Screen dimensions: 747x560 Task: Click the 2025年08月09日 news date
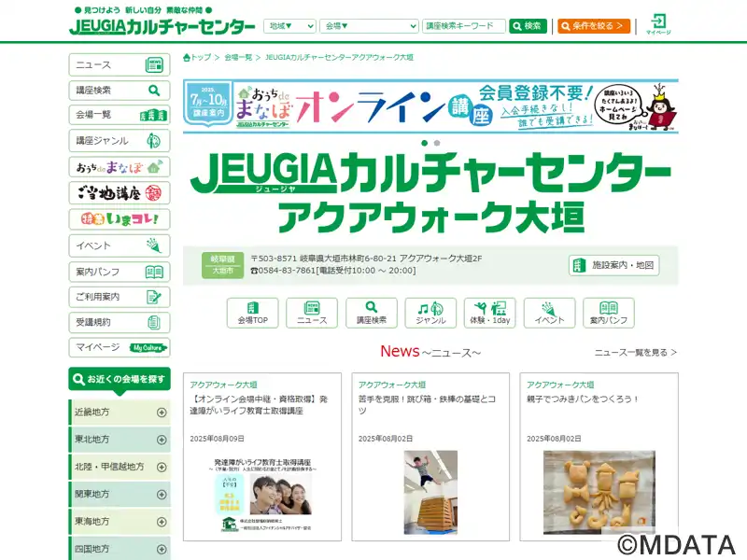tap(218, 439)
